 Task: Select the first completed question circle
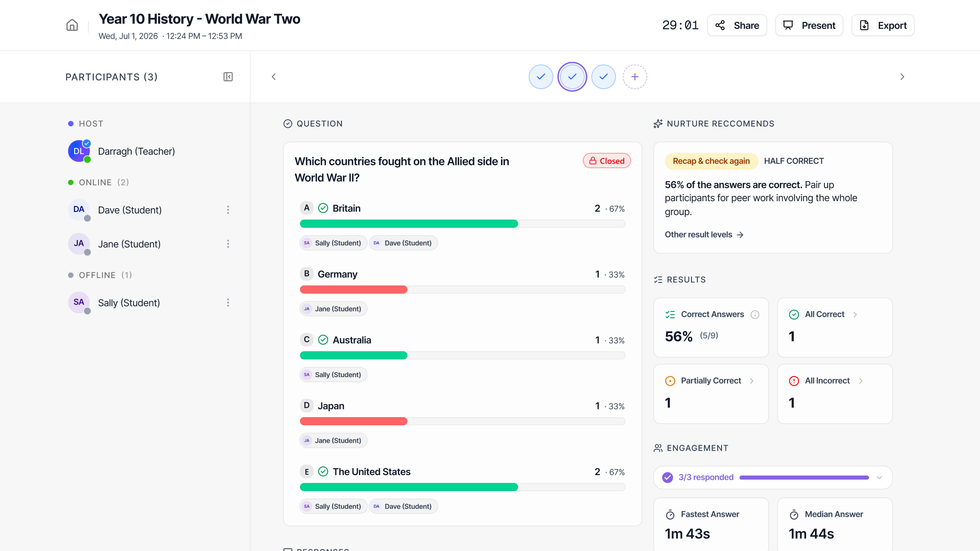tap(541, 77)
